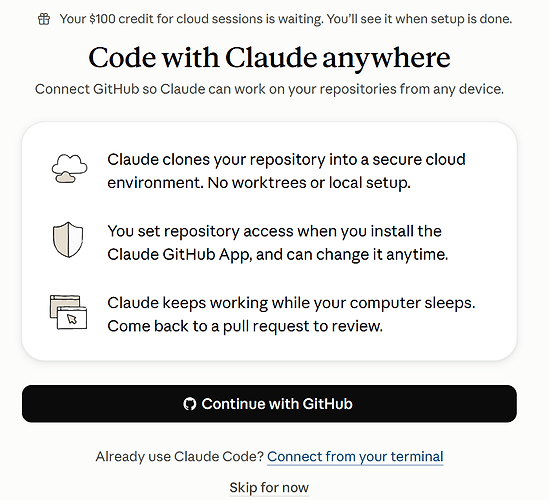
Task: Click the browser windows with cursor icon
Action: (x=68, y=312)
